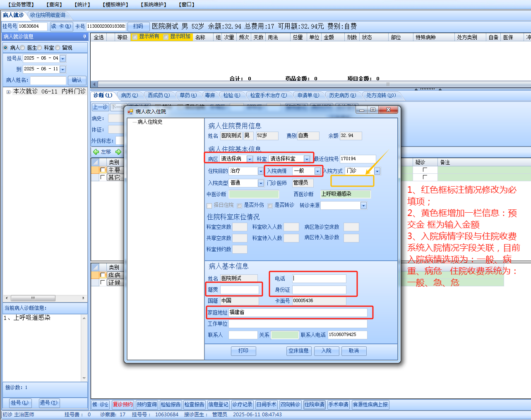Open the 系统维护 menu

coord(154,5)
